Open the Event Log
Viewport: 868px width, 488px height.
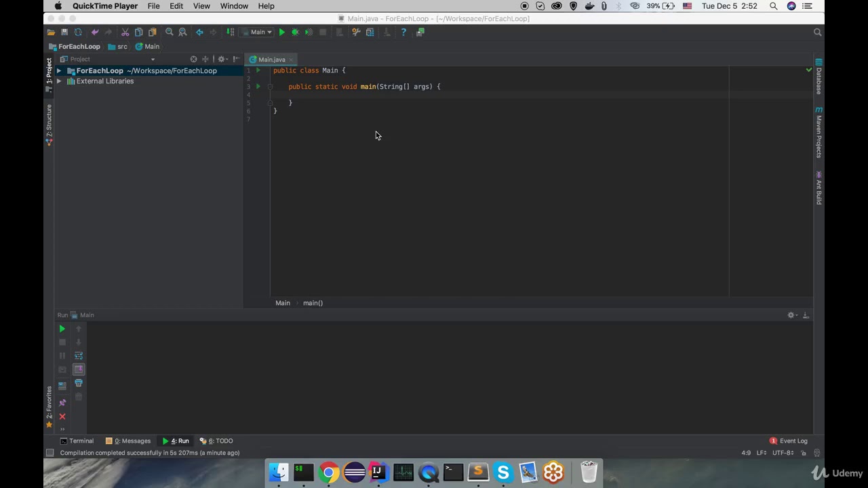click(x=789, y=441)
